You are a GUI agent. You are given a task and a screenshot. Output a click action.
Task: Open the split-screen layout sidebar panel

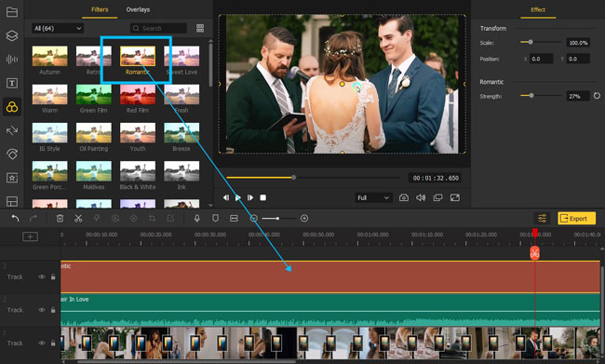12,201
